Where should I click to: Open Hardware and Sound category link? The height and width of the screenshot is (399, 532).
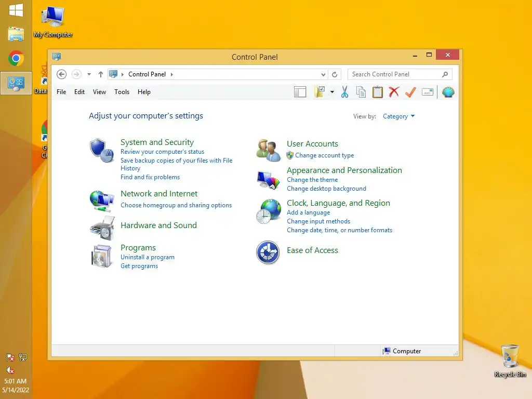tap(159, 225)
